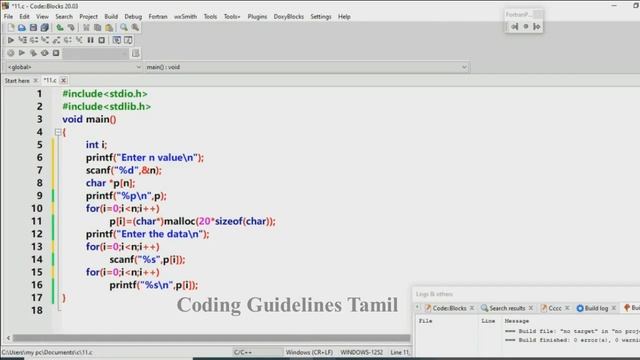Click the Next line debugger icon

tap(34, 40)
